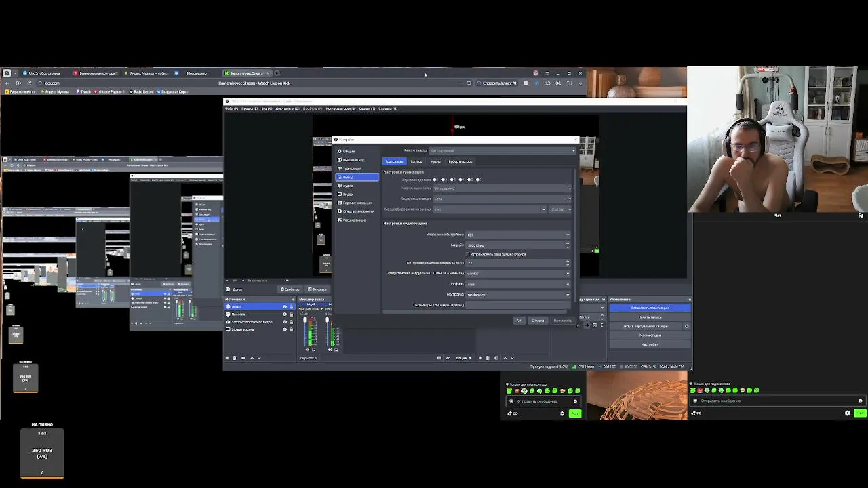Viewport: 868px width, 488px height.
Task: Open virtual camera settings gear
Action: coord(686,326)
